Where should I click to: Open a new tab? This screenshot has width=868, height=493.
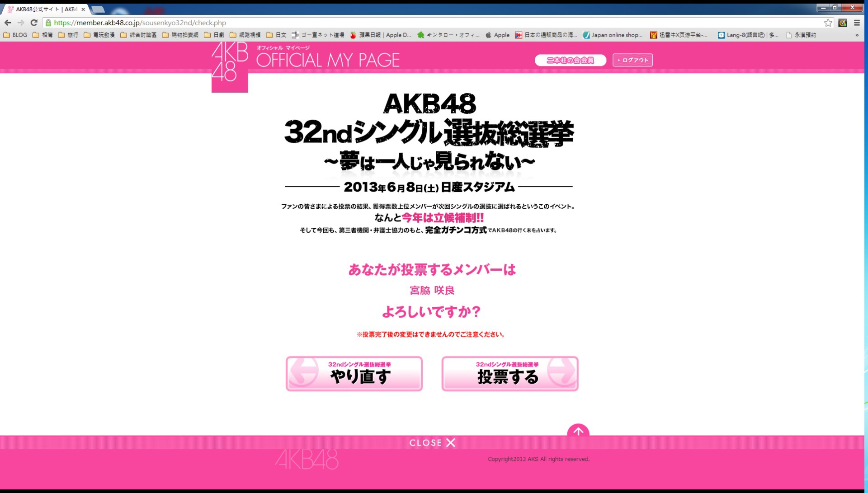[x=98, y=9]
